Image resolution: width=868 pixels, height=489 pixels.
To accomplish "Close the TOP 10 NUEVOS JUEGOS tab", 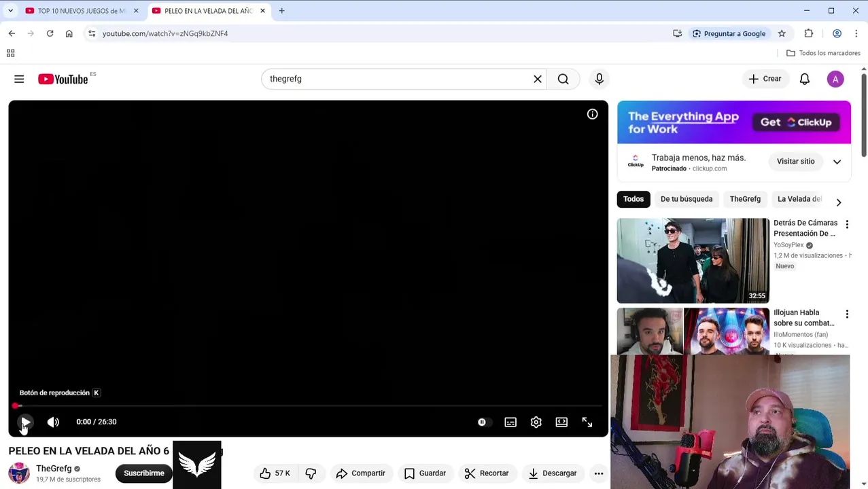I will click(136, 11).
